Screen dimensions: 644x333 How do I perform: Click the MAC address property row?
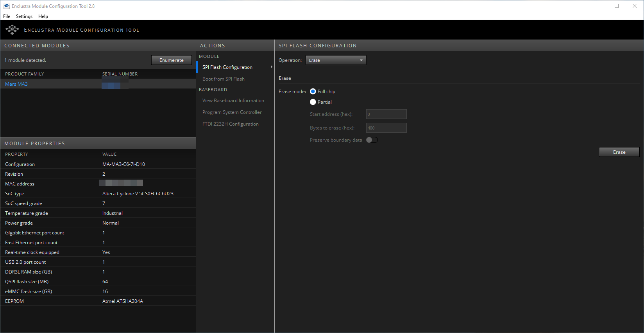pyautogui.click(x=98, y=184)
